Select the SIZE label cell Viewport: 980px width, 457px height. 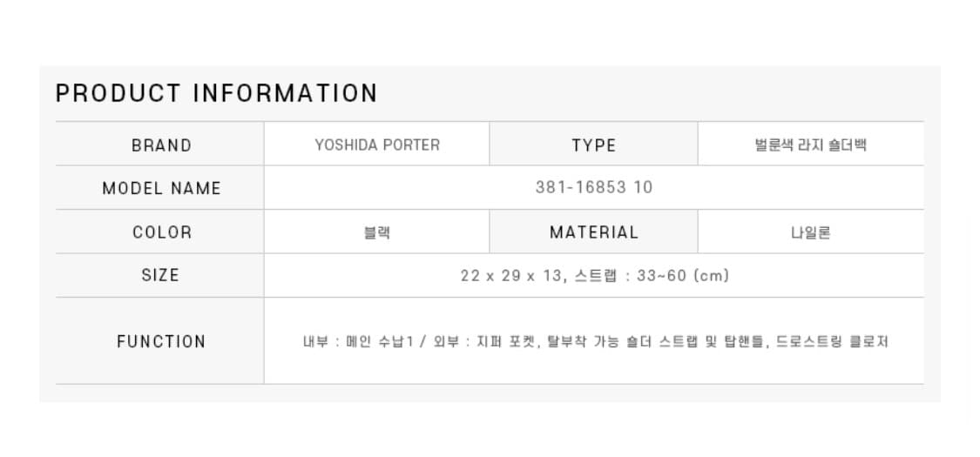pyautogui.click(x=160, y=275)
